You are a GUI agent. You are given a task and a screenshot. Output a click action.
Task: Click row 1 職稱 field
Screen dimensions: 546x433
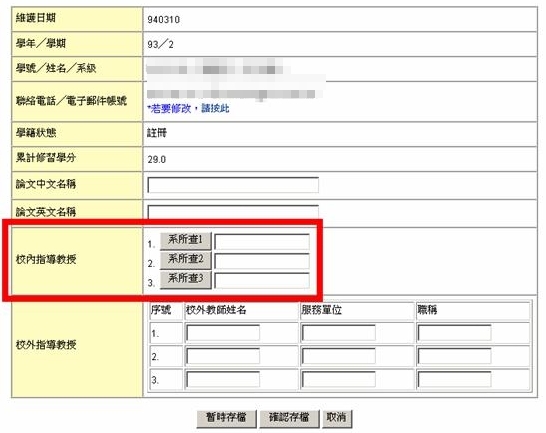coord(454,333)
